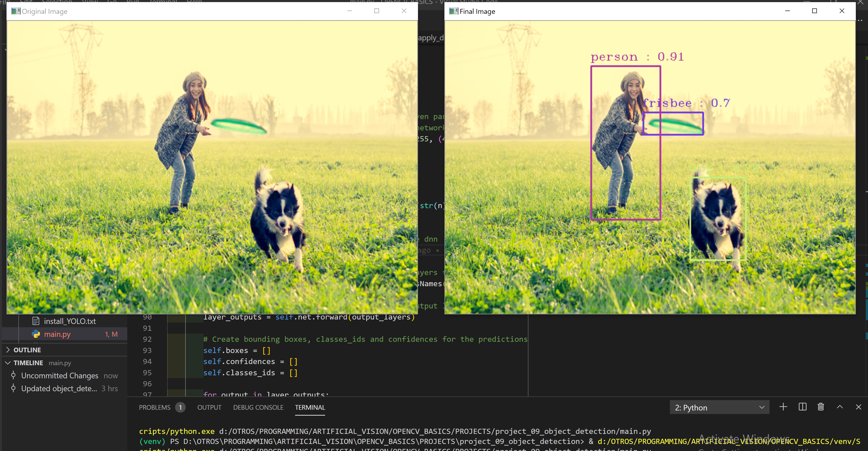Maximize terminal panel with the up chevron

coord(840,407)
